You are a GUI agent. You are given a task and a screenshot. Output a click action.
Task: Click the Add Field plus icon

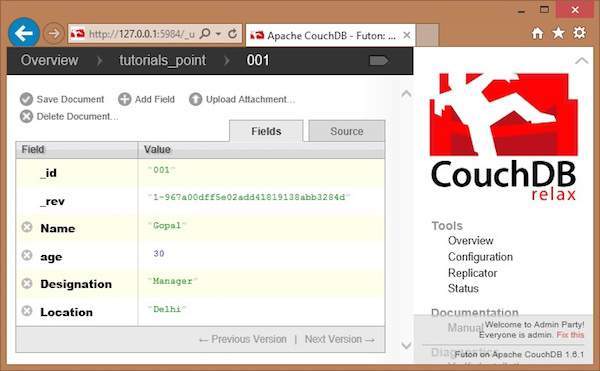click(x=124, y=99)
